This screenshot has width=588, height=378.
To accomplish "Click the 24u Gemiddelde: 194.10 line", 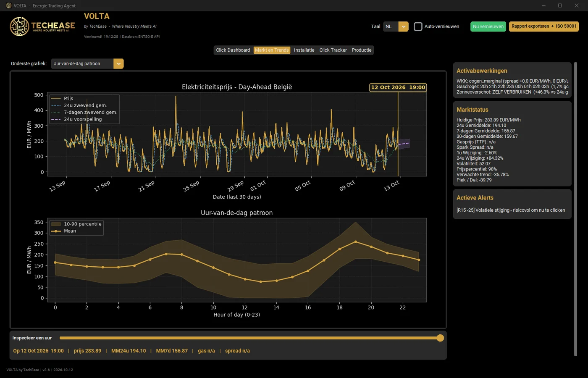I will click(481, 125).
